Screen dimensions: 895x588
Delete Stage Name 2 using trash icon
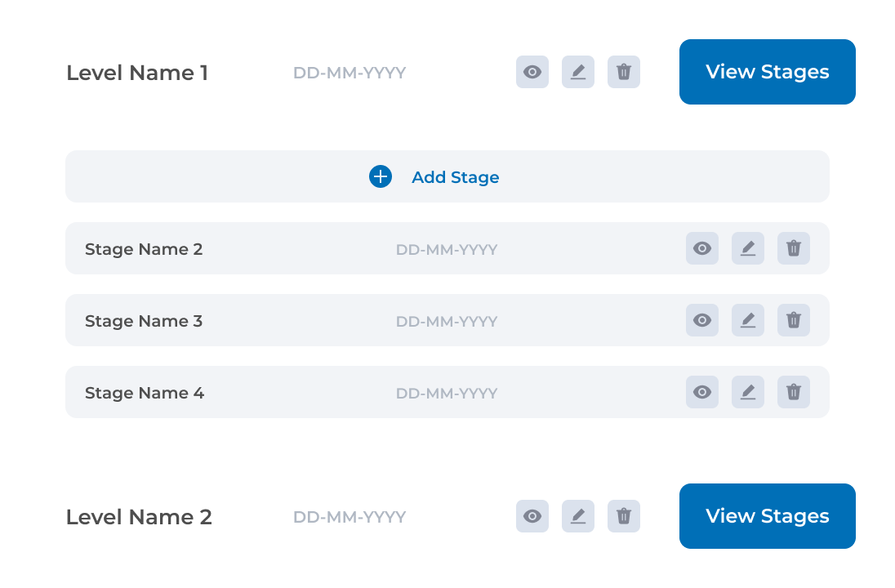click(794, 248)
